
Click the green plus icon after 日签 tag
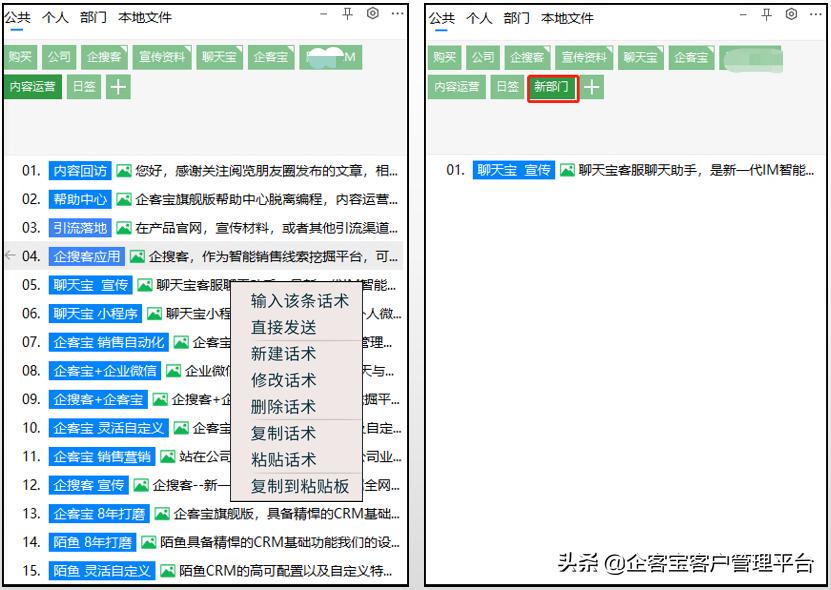tap(116, 87)
